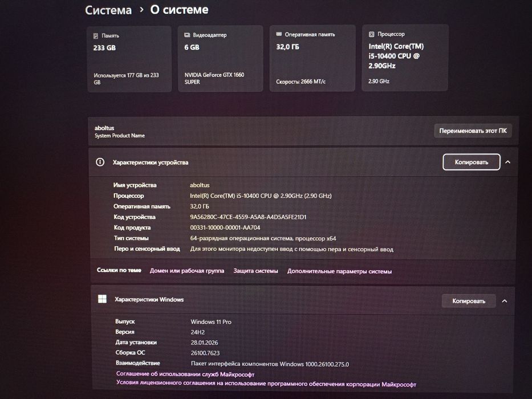This screenshot has height=399, width=532.
Task: Collapse the Характеристики Windows section chevron
Action: [x=505, y=301]
